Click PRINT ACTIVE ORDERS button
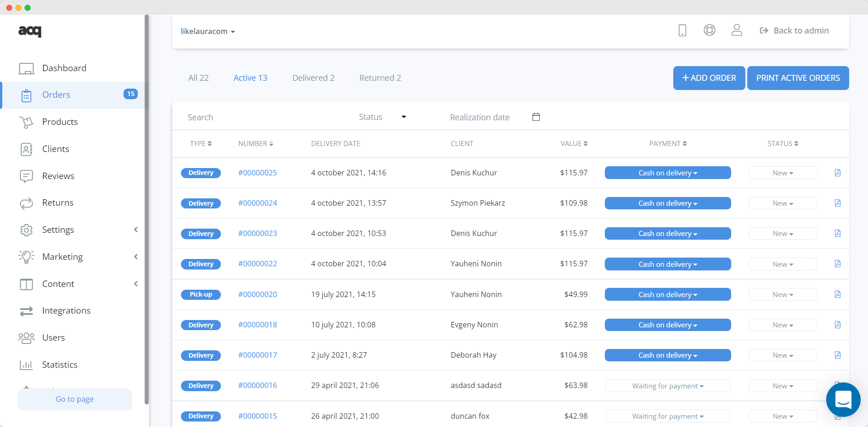The image size is (868, 427). click(x=798, y=78)
